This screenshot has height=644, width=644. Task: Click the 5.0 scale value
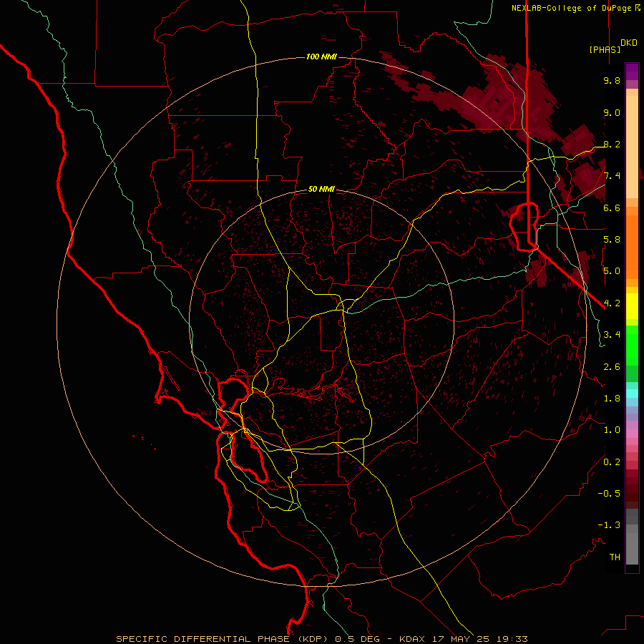click(612, 271)
